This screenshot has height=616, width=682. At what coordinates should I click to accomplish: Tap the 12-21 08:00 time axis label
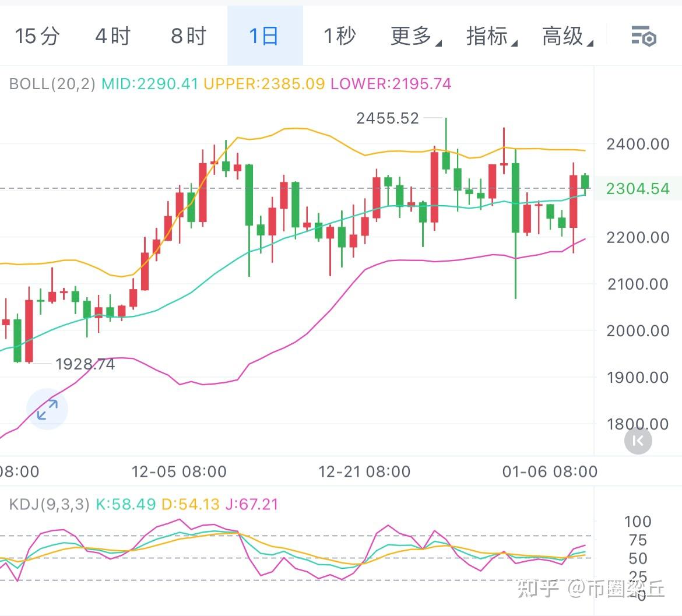point(364,471)
